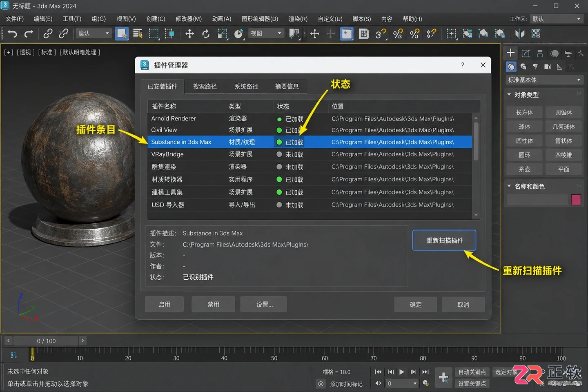
Task: Select the Link objects tool
Action: 48,34
